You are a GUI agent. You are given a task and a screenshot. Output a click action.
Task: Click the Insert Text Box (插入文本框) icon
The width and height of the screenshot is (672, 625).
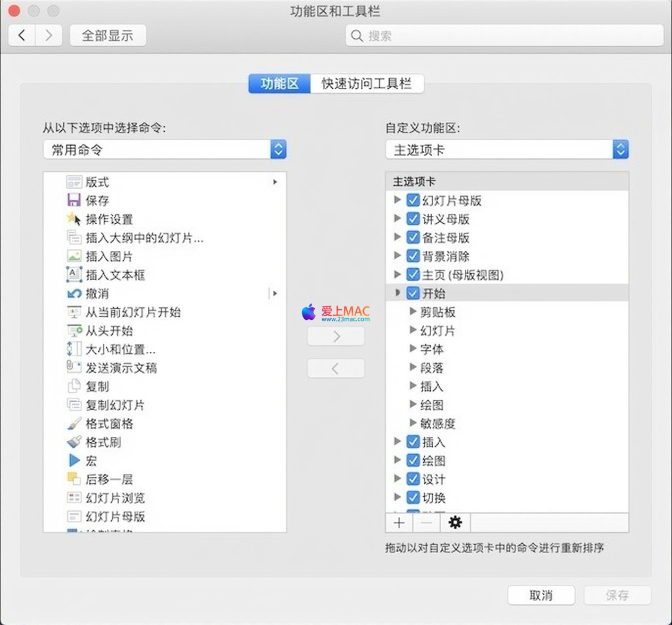click(74, 275)
